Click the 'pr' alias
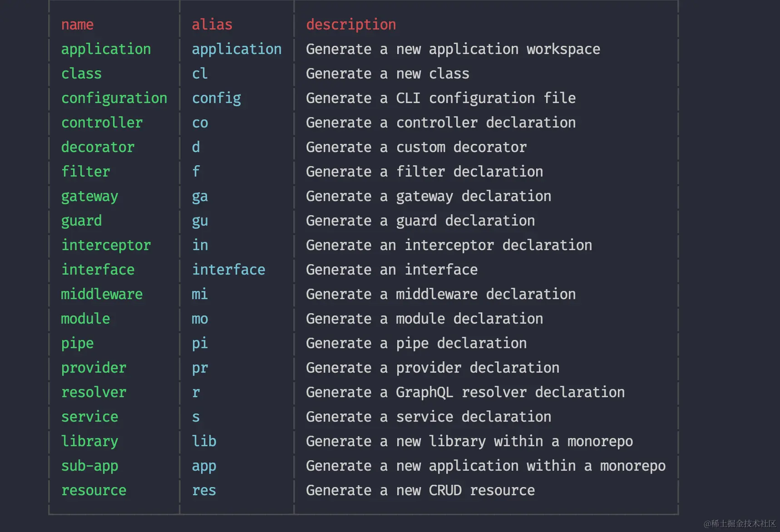The width and height of the screenshot is (780, 532). [x=200, y=369]
